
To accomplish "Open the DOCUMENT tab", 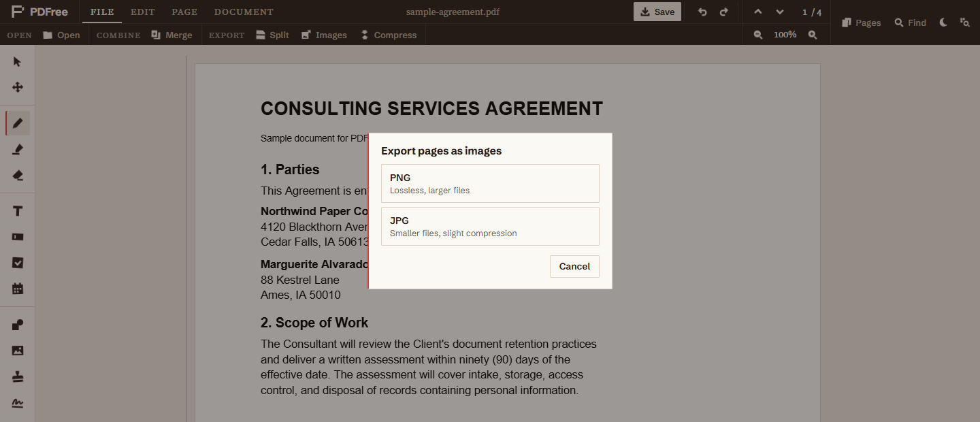I will pyautogui.click(x=244, y=12).
